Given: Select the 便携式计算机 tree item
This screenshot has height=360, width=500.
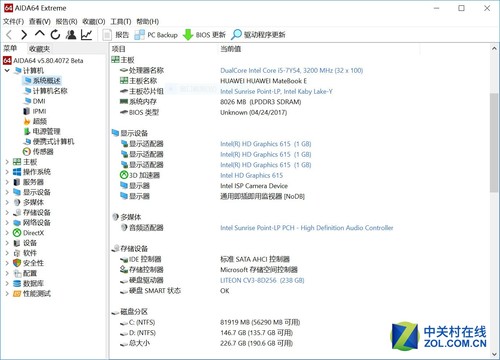Looking at the screenshot, I should point(49,142).
